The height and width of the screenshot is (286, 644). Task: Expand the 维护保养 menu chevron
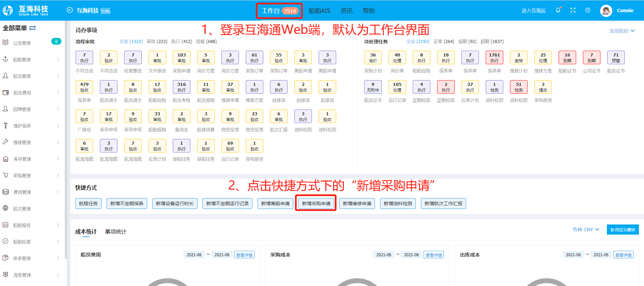coord(58,126)
